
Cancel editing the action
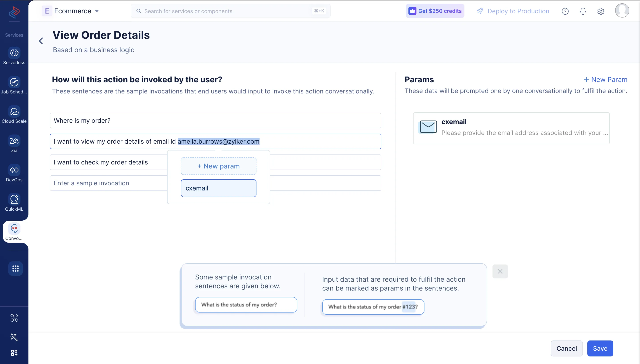[x=566, y=348]
